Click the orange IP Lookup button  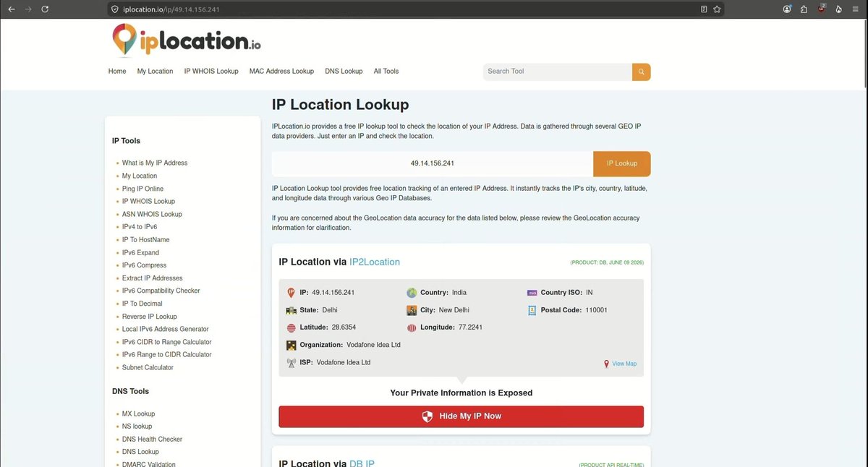coord(622,163)
